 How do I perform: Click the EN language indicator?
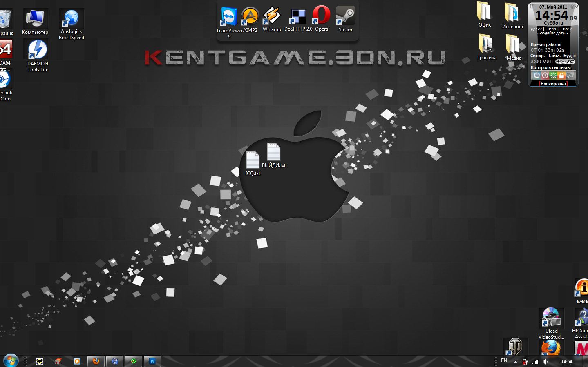[x=504, y=361]
